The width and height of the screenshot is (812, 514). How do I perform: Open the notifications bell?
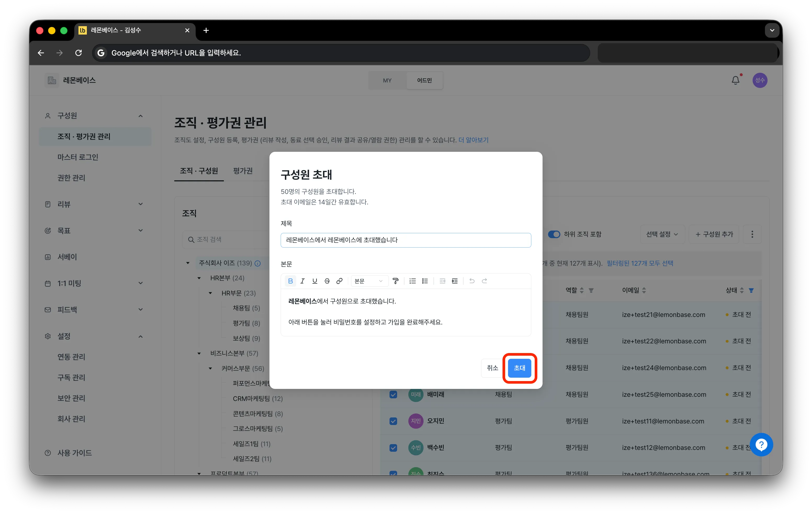point(735,80)
